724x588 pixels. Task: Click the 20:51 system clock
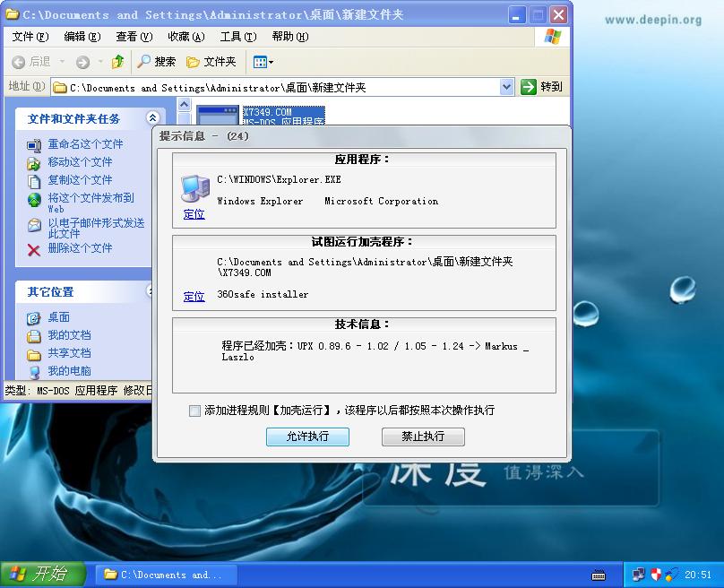coord(698,575)
